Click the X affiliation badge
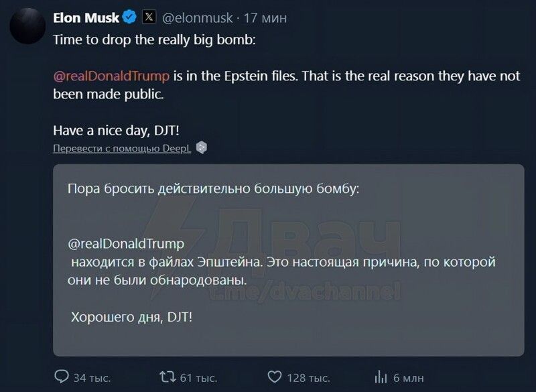The width and height of the screenshot is (536, 392). coord(149,17)
